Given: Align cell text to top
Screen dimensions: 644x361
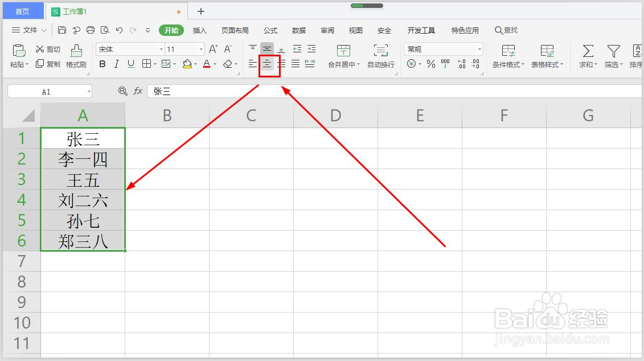Looking at the screenshot, I should click(253, 49).
